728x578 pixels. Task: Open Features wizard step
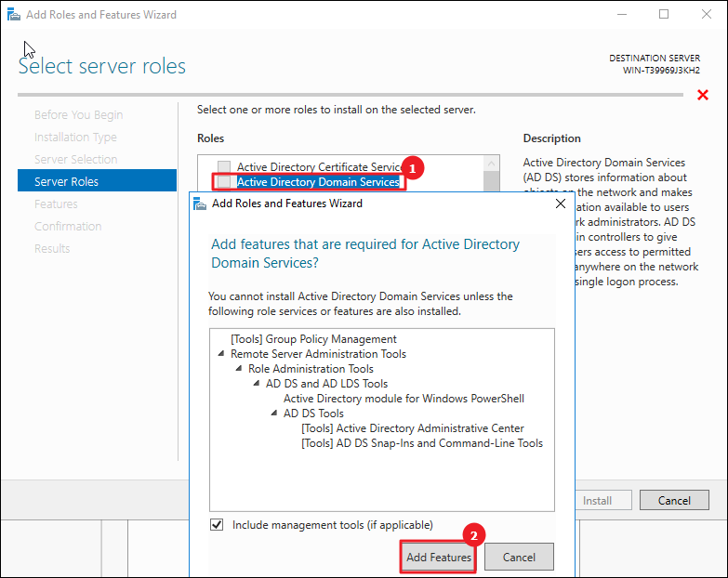(56, 204)
